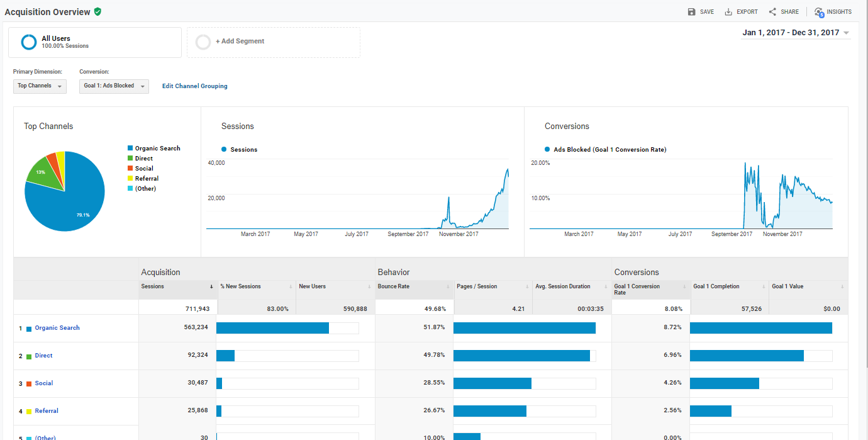
Task: Open the Direct channel row link
Action: click(43, 356)
